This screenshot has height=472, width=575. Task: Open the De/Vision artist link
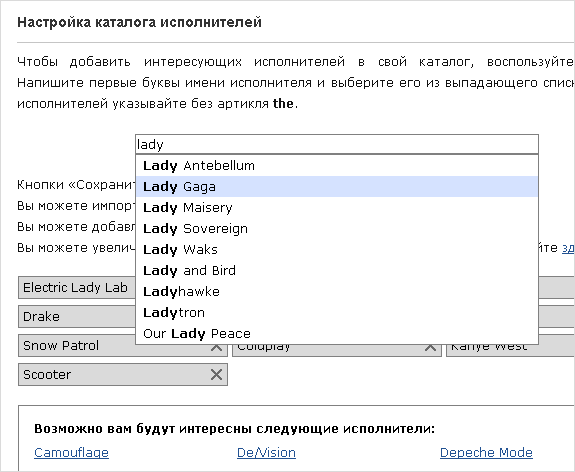coord(266,453)
